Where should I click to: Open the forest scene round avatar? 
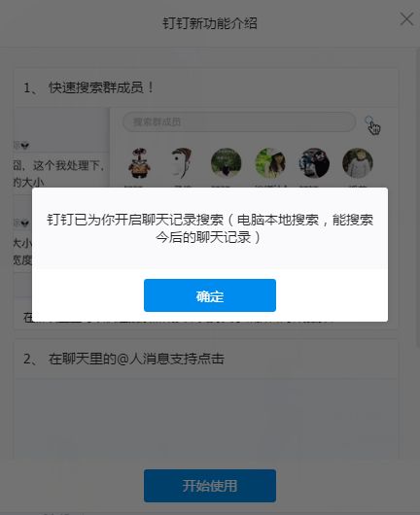tap(227, 163)
